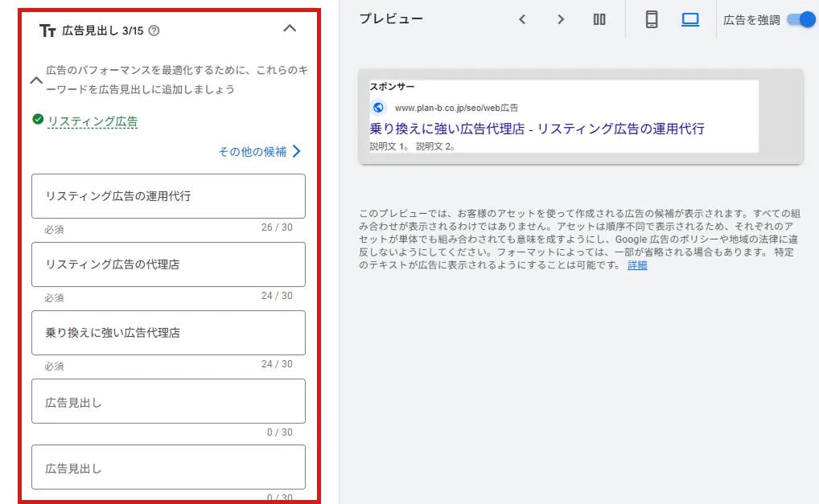
Task: Show previous ad preview with left arrow
Action: click(523, 19)
